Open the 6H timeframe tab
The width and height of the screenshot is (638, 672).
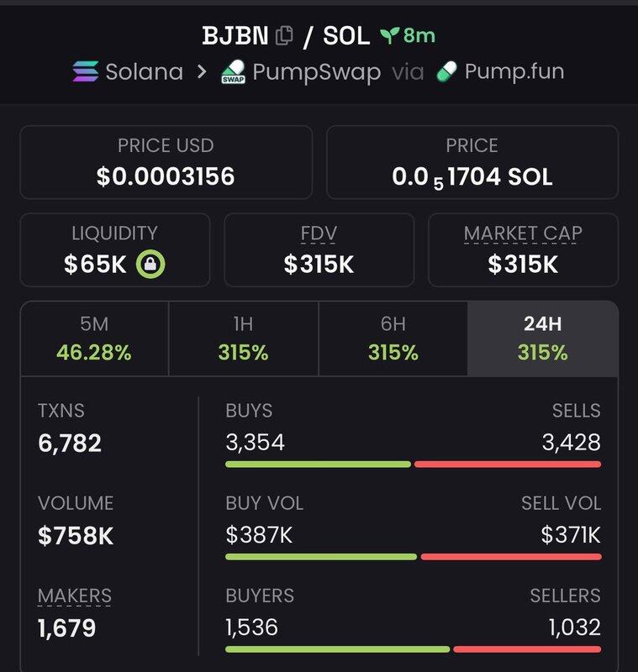click(393, 339)
